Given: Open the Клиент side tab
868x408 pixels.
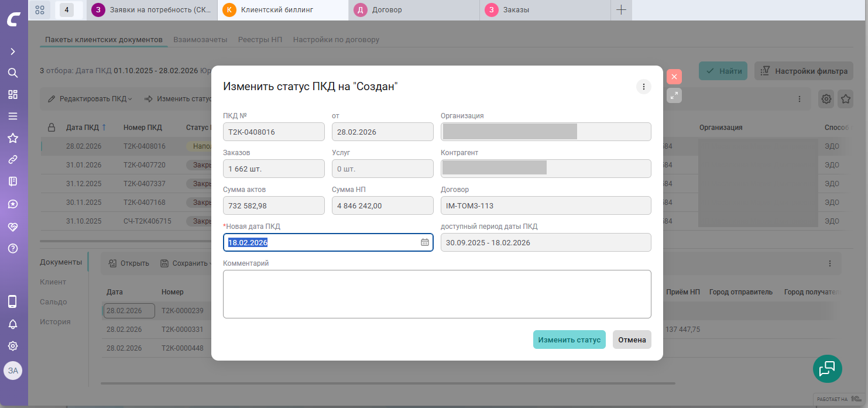Looking at the screenshot, I should tap(53, 282).
